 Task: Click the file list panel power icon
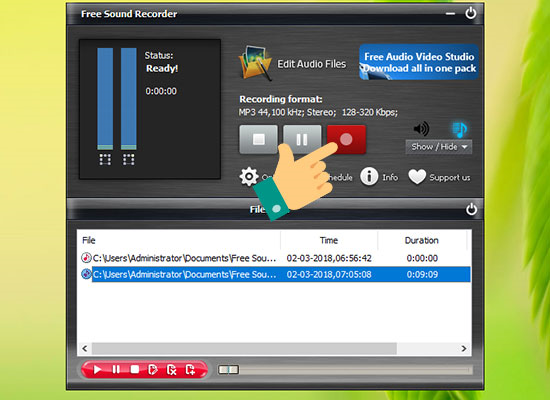[x=471, y=209]
